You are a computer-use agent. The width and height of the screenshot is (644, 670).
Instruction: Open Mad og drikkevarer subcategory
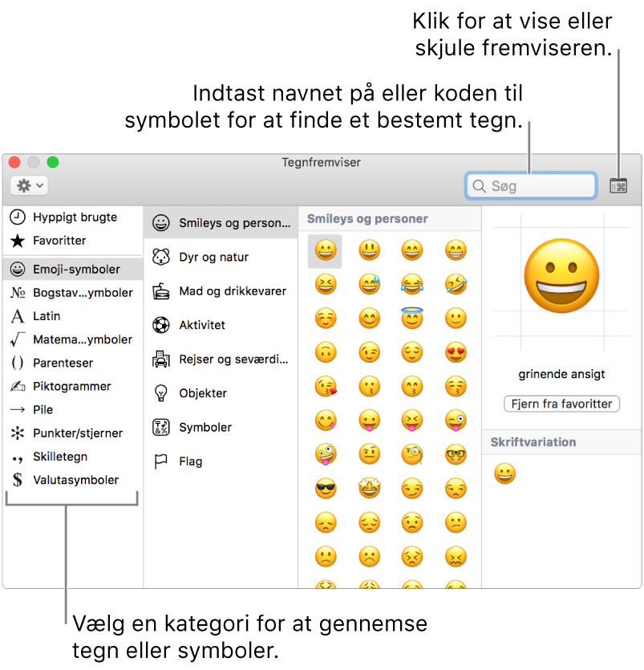pyautogui.click(x=221, y=291)
